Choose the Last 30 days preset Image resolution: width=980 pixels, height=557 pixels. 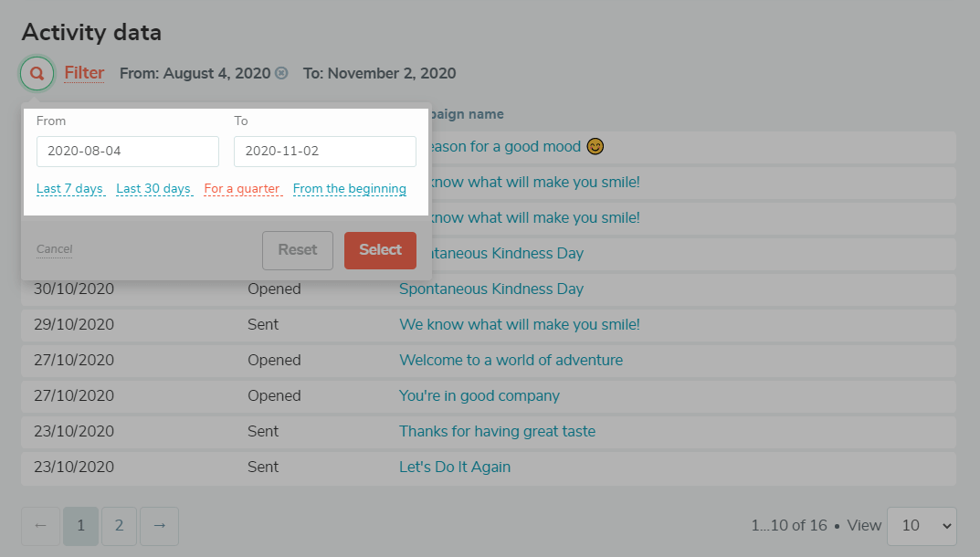[x=153, y=189]
